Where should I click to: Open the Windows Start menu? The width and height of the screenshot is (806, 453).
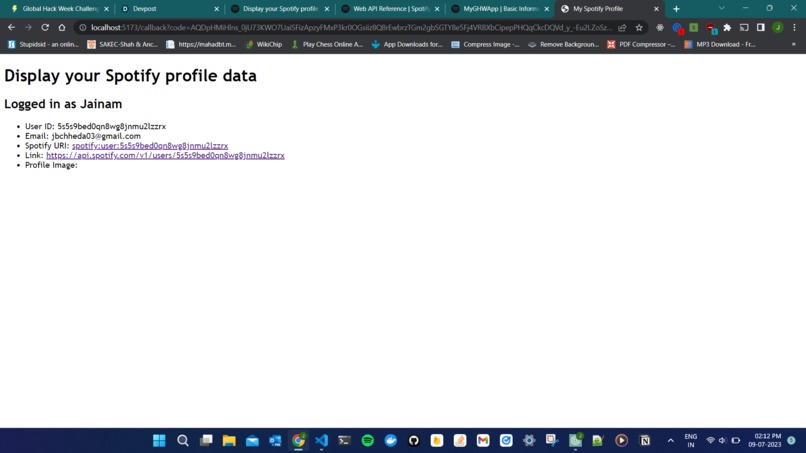(159, 441)
